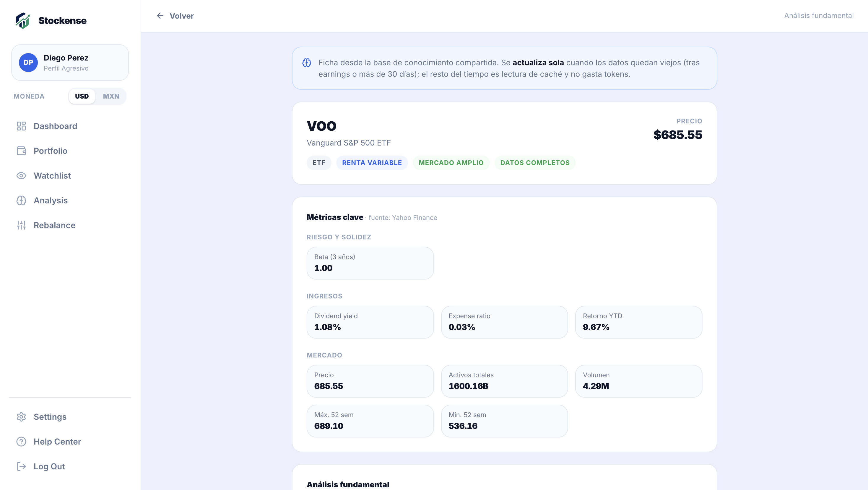Click the $685.55 price value
The image size is (868, 490).
tap(678, 135)
